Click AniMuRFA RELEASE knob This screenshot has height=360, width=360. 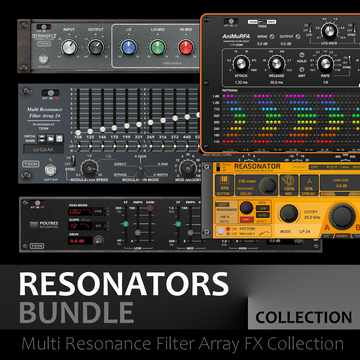pyautogui.click(x=277, y=63)
